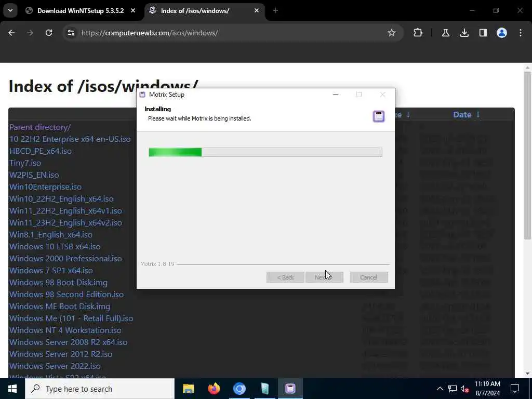Click the browser address bar URL
Image resolution: width=532 pixels, height=399 pixels.
[150, 33]
